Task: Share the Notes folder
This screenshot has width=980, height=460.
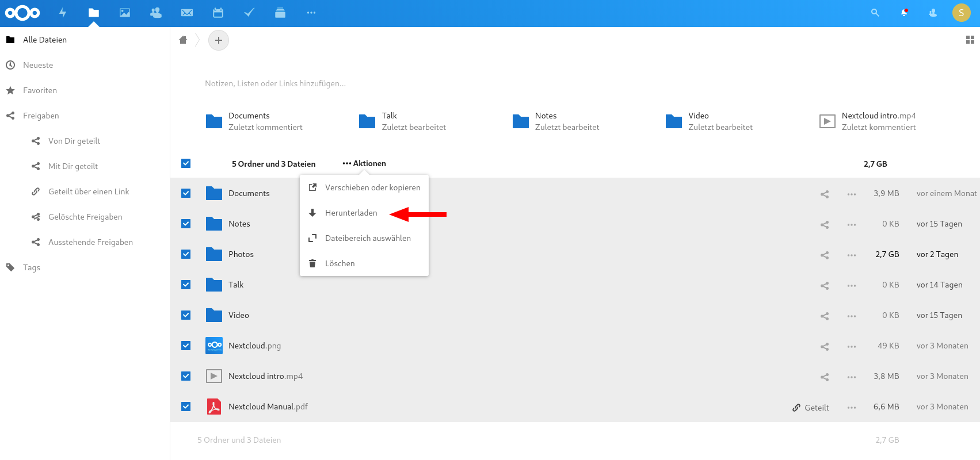Action: tap(825, 225)
